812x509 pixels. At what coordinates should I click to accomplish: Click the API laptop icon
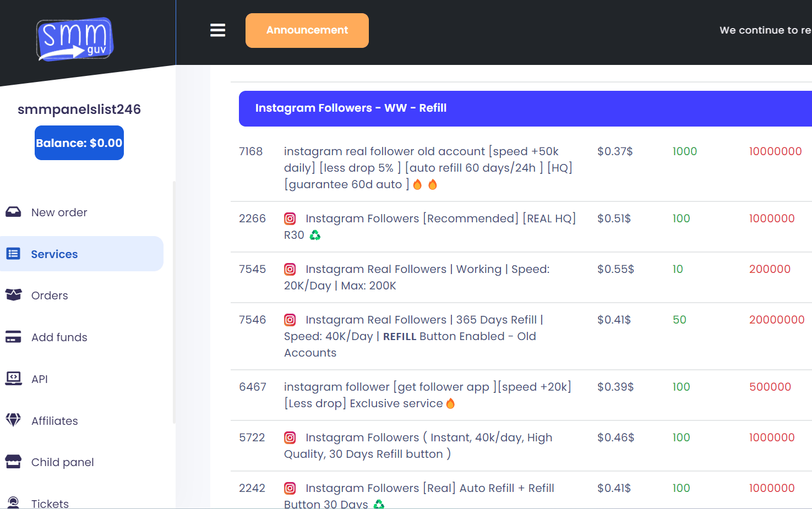(13, 379)
